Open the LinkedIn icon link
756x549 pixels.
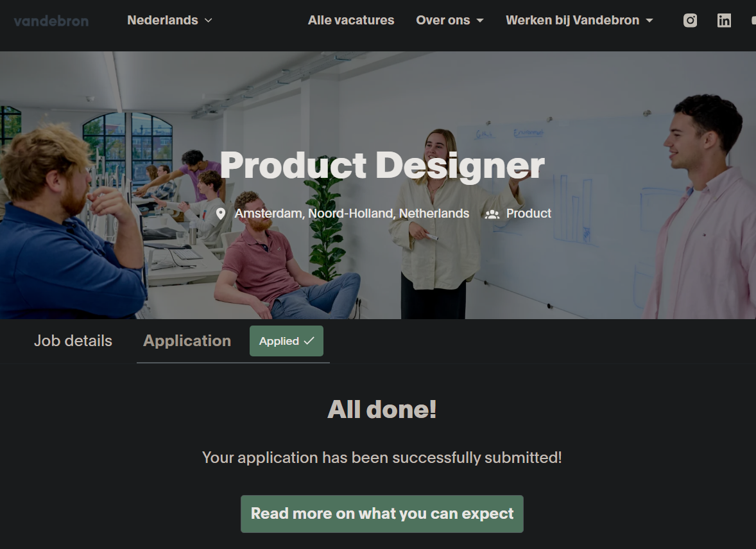(x=724, y=21)
